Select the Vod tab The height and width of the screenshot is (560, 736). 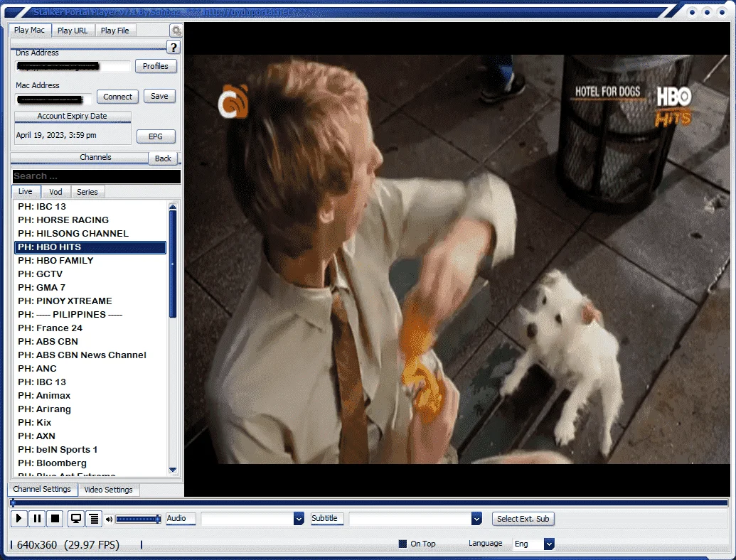[55, 192]
